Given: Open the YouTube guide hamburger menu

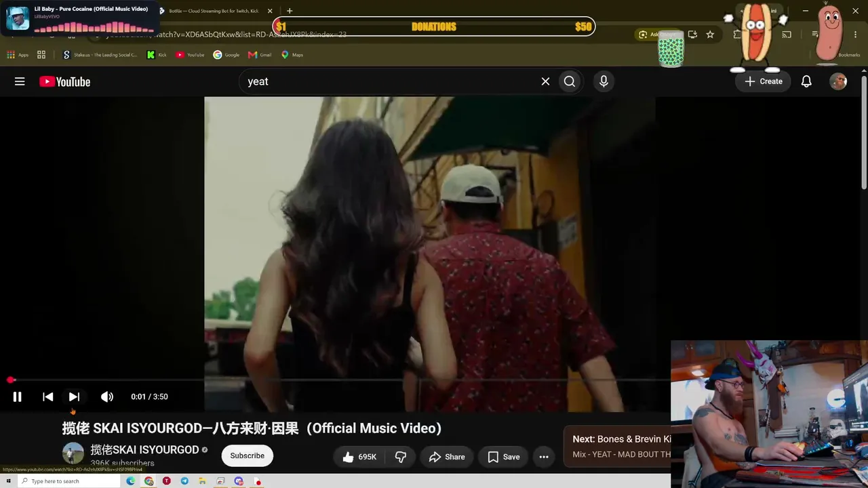Looking at the screenshot, I should pos(20,81).
